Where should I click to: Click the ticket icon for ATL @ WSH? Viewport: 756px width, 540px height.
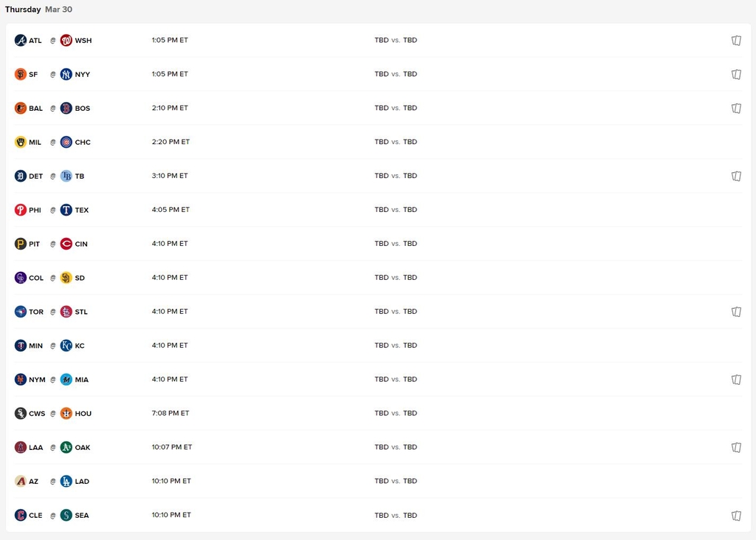(736, 41)
